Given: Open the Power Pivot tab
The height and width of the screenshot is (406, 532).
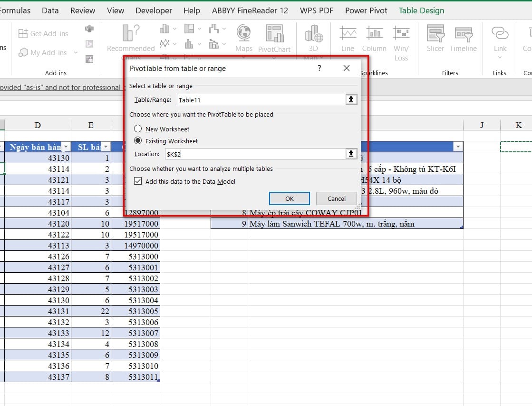Looking at the screenshot, I should (366, 10).
